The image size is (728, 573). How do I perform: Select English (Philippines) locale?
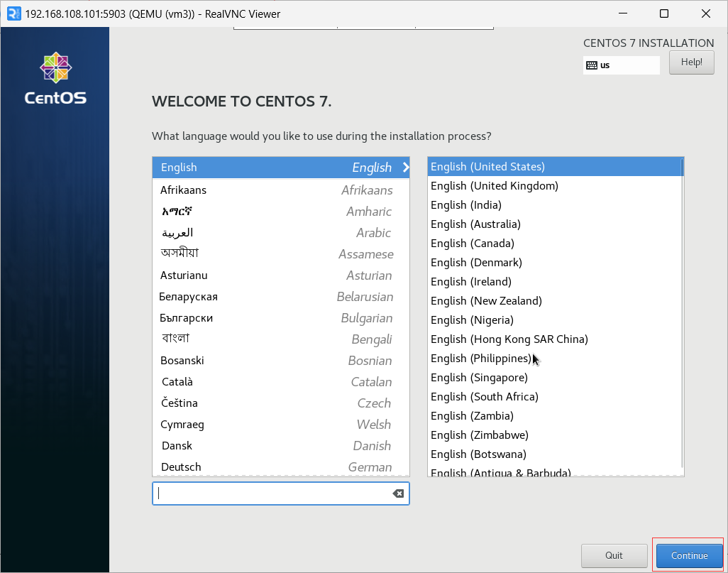[x=554, y=359]
